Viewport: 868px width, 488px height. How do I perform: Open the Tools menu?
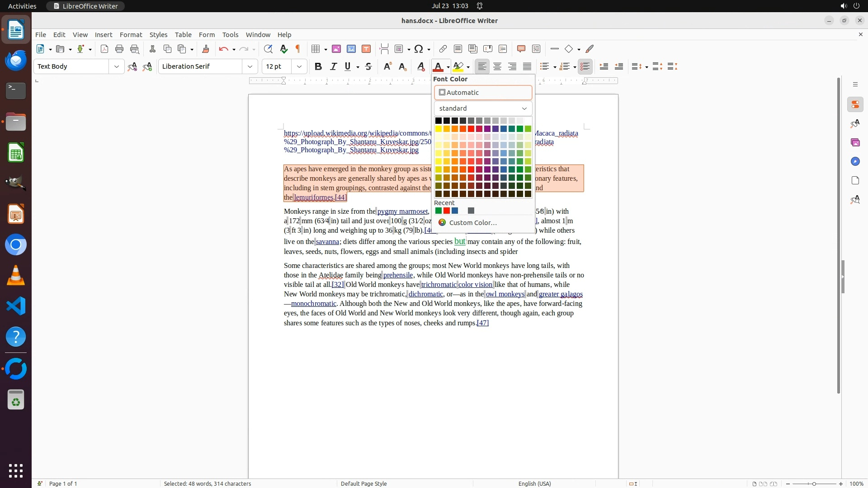230,35
